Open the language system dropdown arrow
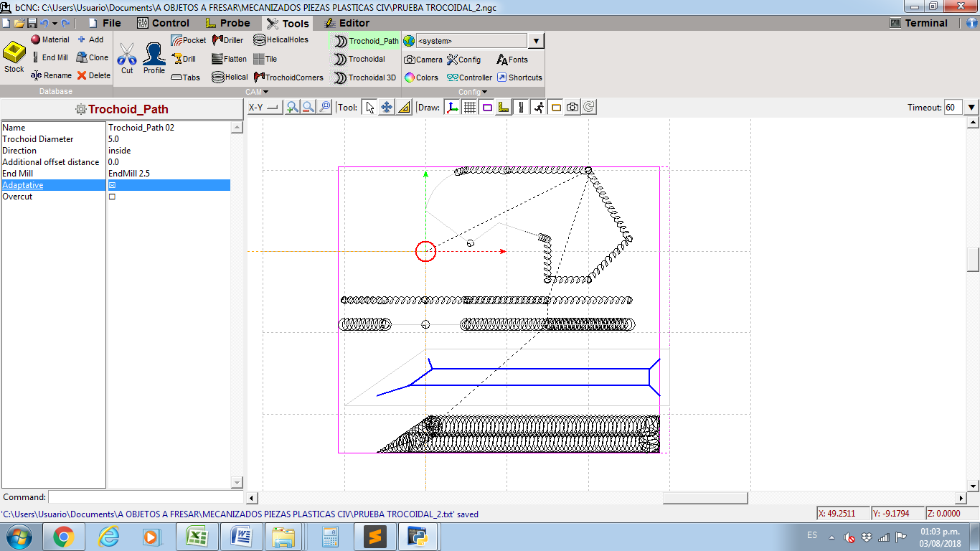Image resolution: width=980 pixels, height=551 pixels. pyautogui.click(x=537, y=41)
